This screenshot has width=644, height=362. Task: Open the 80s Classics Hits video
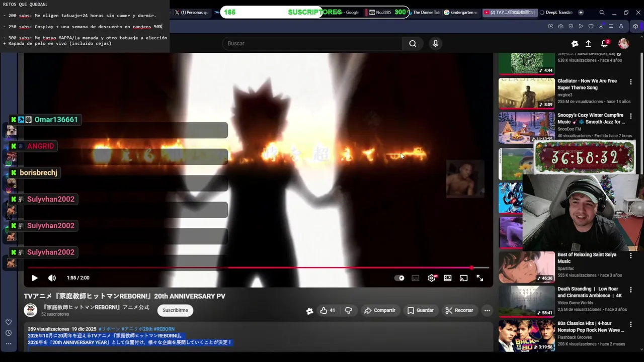(591, 327)
